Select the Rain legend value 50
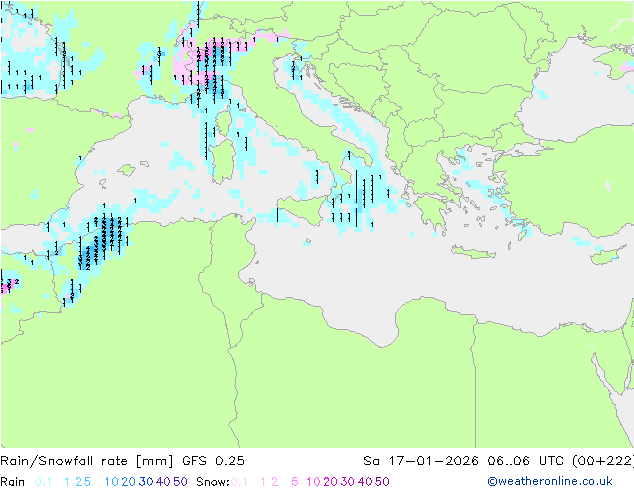Image resolution: width=634 pixels, height=490 pixels. pos(180,482)
